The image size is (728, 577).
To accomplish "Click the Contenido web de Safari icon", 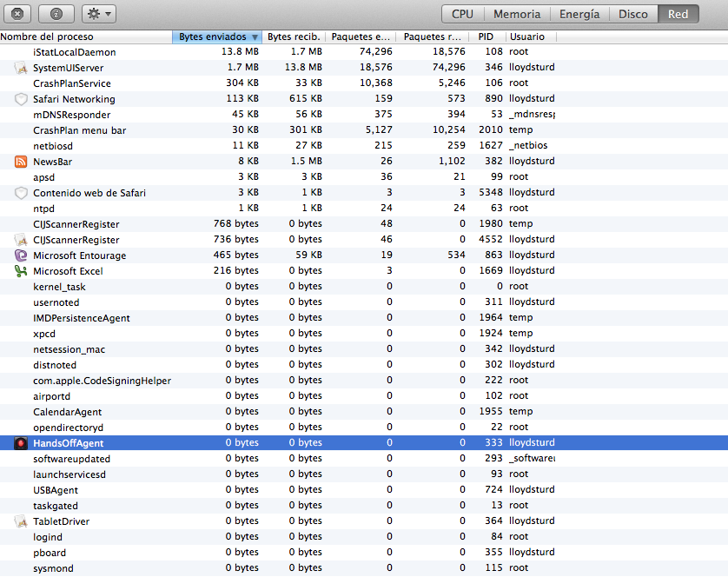I will [x=21, y=193].
